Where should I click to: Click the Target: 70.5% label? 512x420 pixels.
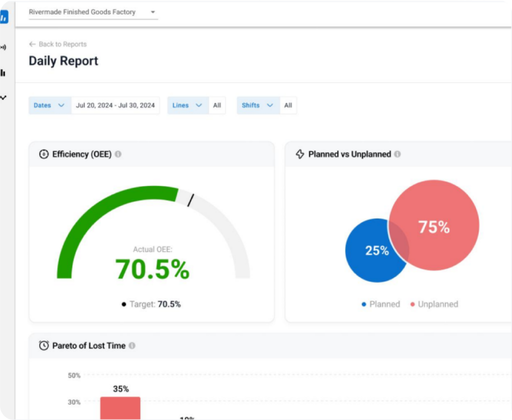tap(151, 304)
